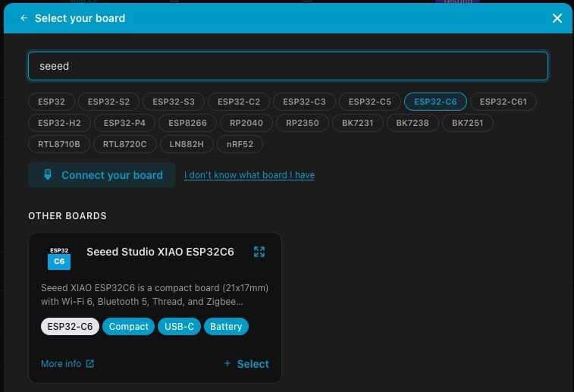Click the Connect your board button

coord(102,175)
